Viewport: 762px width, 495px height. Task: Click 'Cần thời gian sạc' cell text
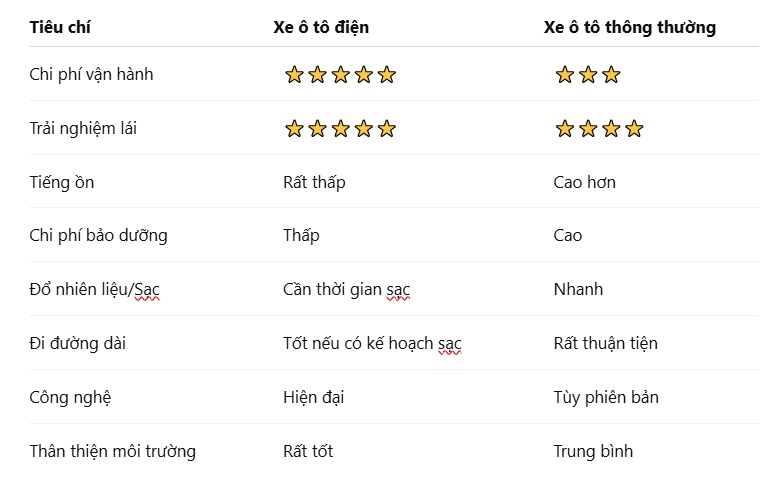click(x=346, y=290)
